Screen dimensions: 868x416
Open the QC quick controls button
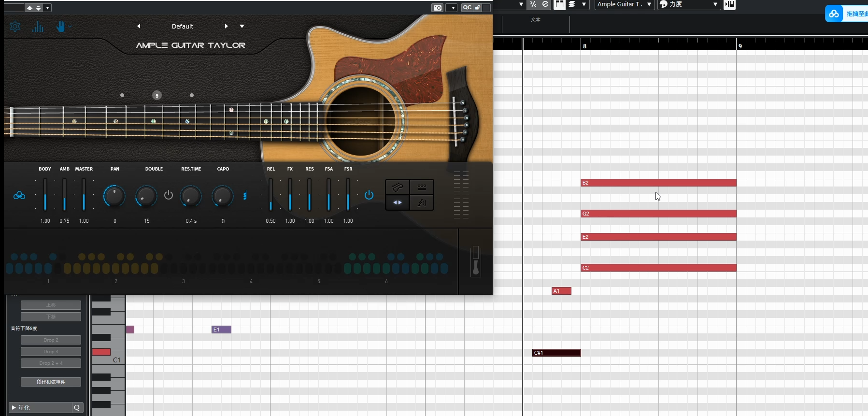click(x=467, y=7)
